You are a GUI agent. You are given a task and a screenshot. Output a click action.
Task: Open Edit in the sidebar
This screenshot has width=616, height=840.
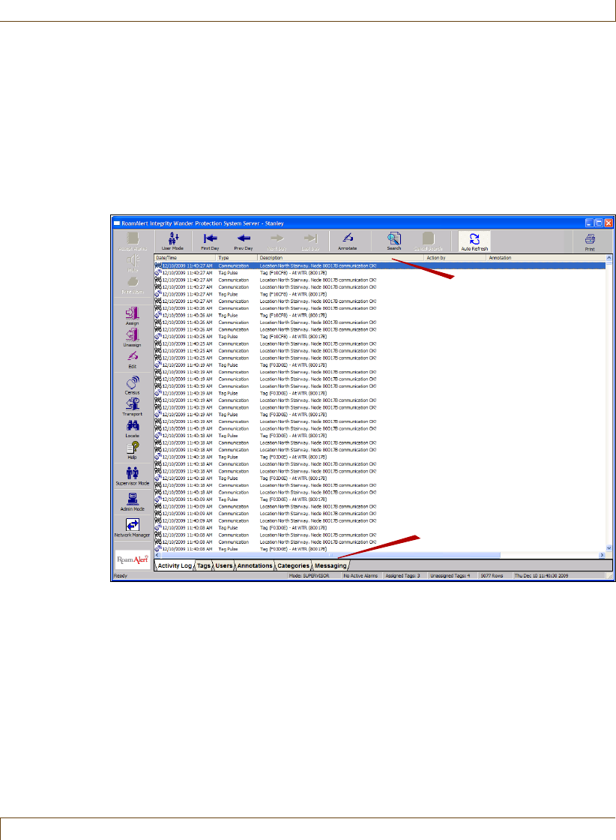point(132,359)
